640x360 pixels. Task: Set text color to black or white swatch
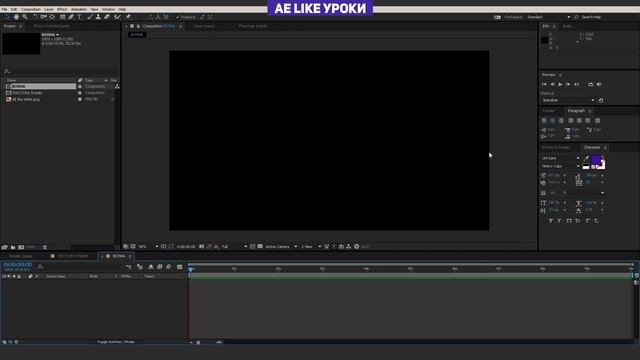coord(586,167)
